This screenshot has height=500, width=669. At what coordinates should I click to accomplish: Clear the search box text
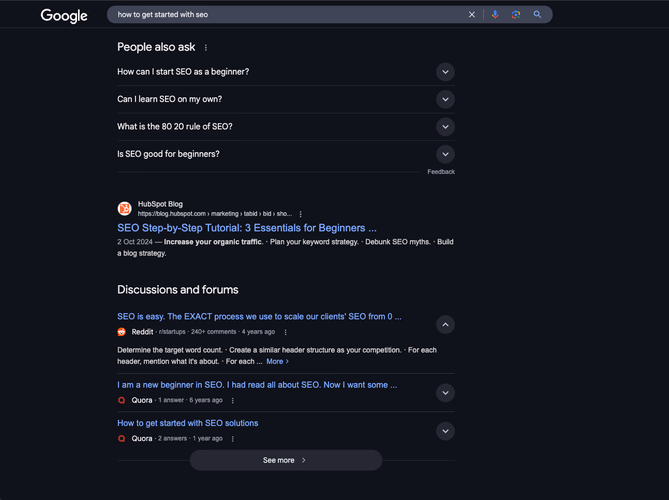[472, 15]
